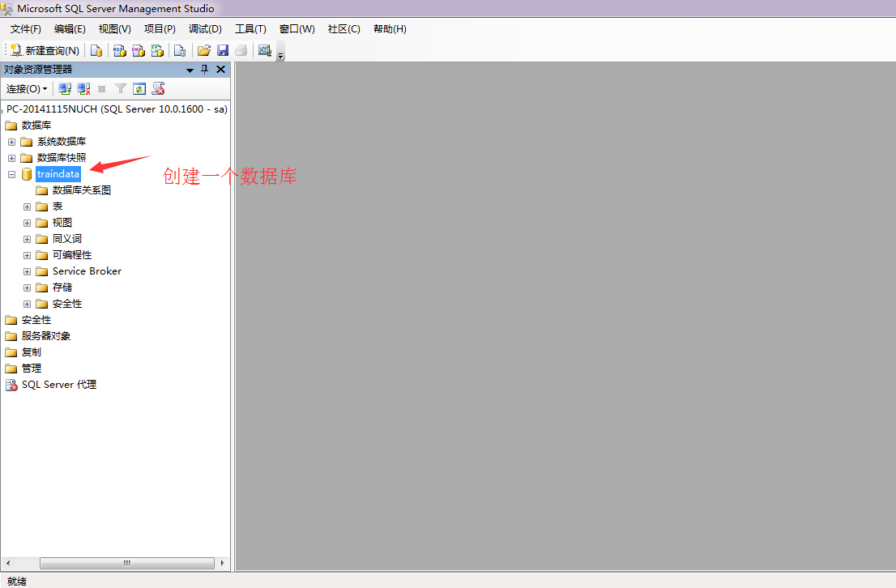The height and width of the screenshot is (588, 896).
Task: Toggle auto-hide pin on Object Explorer
Action: [x=205, y=69]
